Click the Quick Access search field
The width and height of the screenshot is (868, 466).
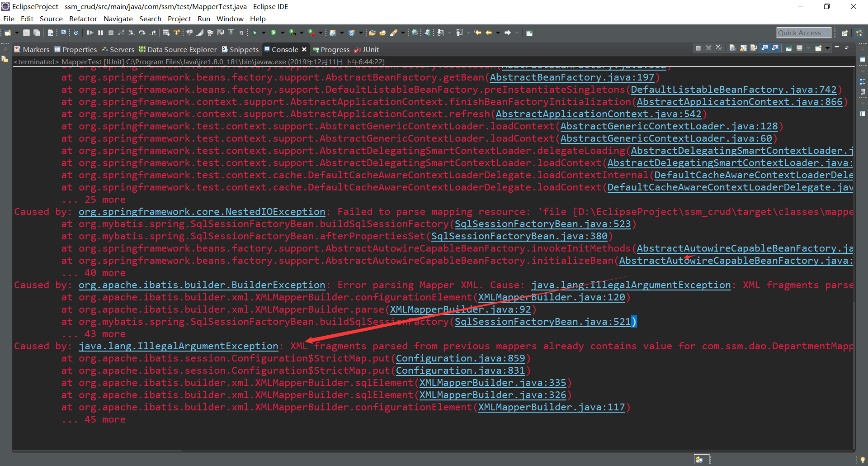[804, 33]
